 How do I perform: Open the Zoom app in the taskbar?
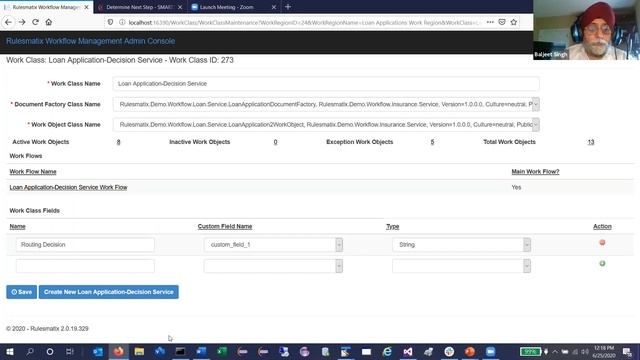[491, 351]
